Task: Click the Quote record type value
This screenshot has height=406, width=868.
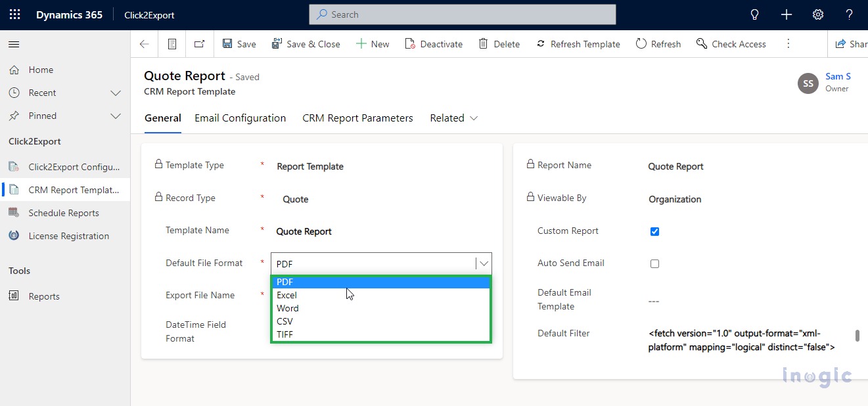Action: point(296,199)
